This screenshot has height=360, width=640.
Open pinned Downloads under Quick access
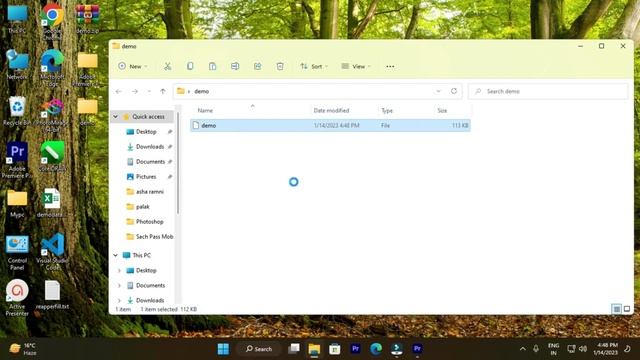pyautogui.click(x=149, y=147)
